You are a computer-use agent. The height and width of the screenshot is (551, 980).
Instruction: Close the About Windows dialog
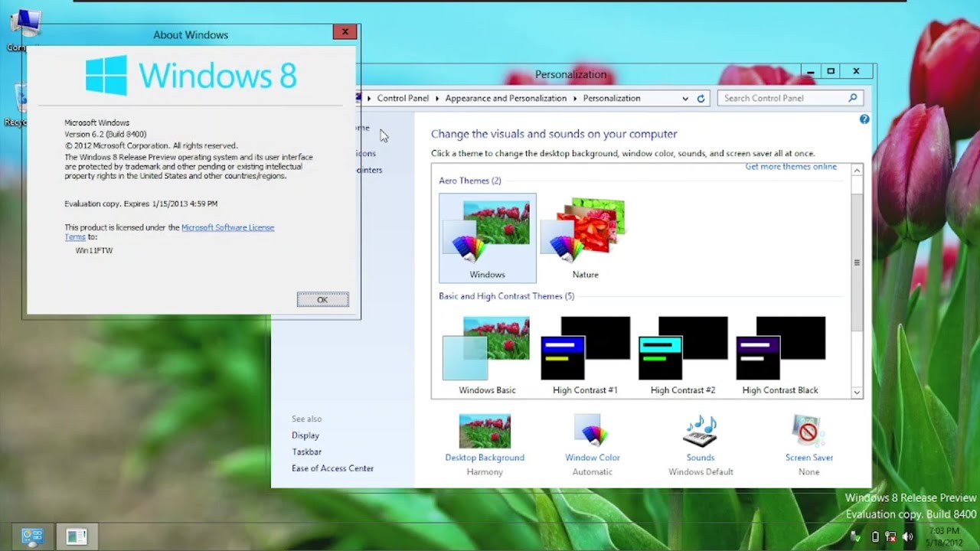[x=345, y=32]
